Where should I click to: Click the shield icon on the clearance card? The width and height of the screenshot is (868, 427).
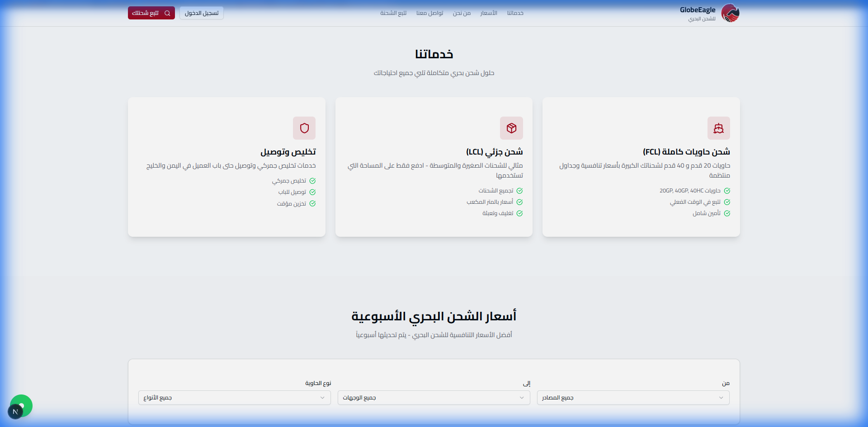[304, 128]
